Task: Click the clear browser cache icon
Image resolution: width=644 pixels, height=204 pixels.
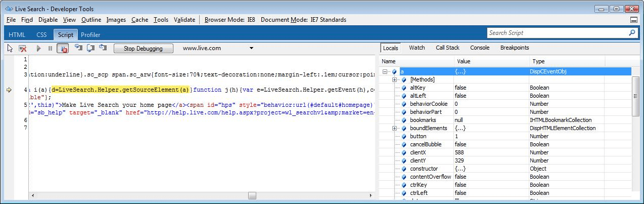Action: pos(23,48)
